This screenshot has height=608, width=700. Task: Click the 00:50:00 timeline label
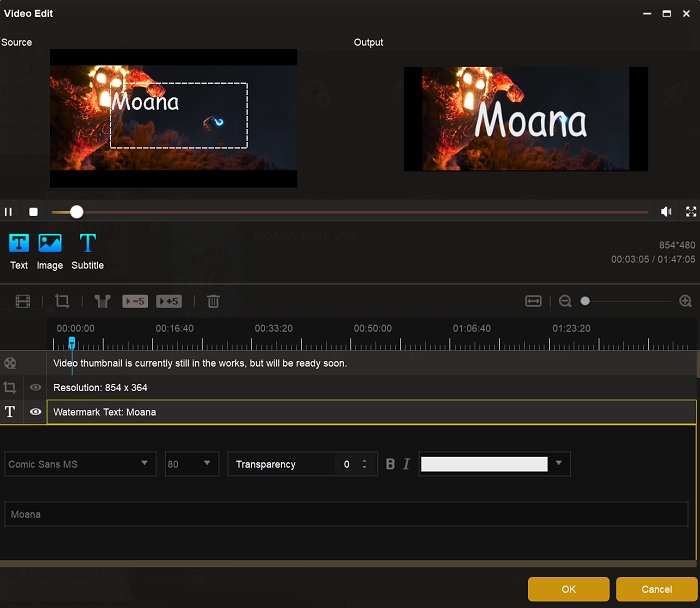pyautogui.click(x=373, y=329)
